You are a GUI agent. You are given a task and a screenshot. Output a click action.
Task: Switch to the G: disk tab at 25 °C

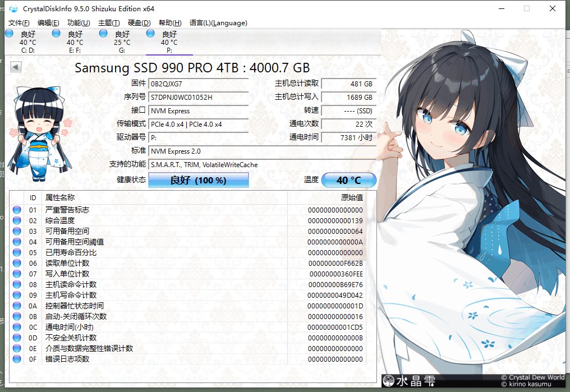click(122, 41)
